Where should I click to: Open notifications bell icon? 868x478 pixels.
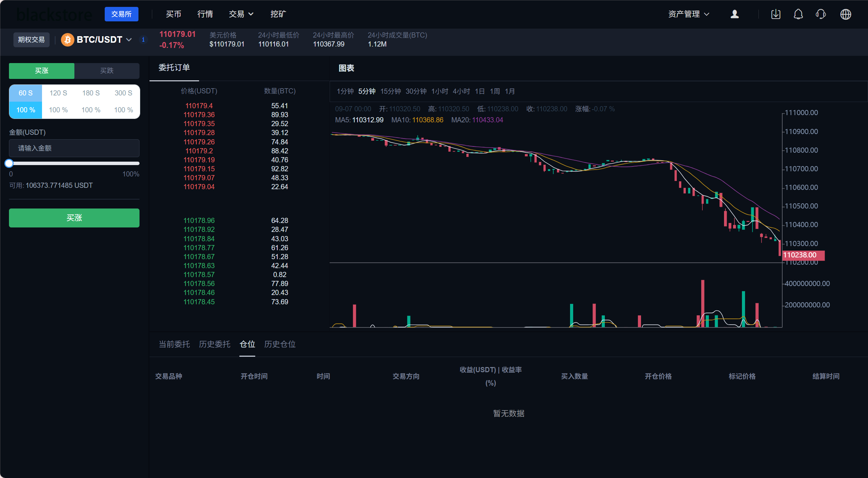pos(798,14)
